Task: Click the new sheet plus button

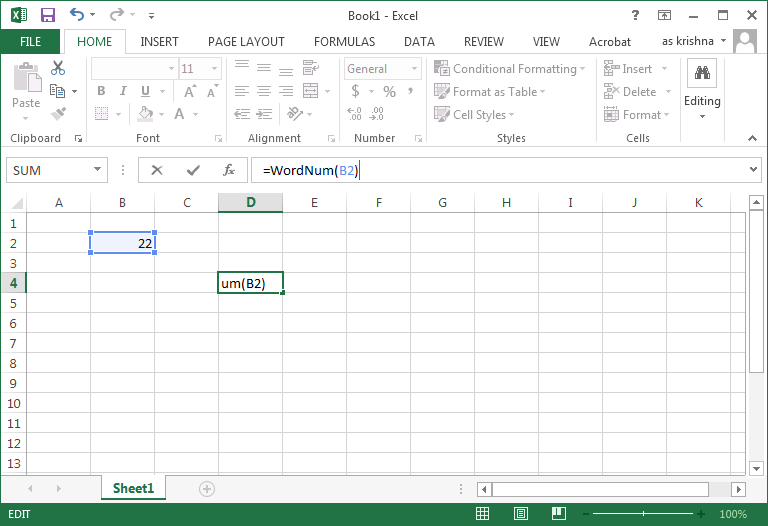Action: (x=207, y=488)
